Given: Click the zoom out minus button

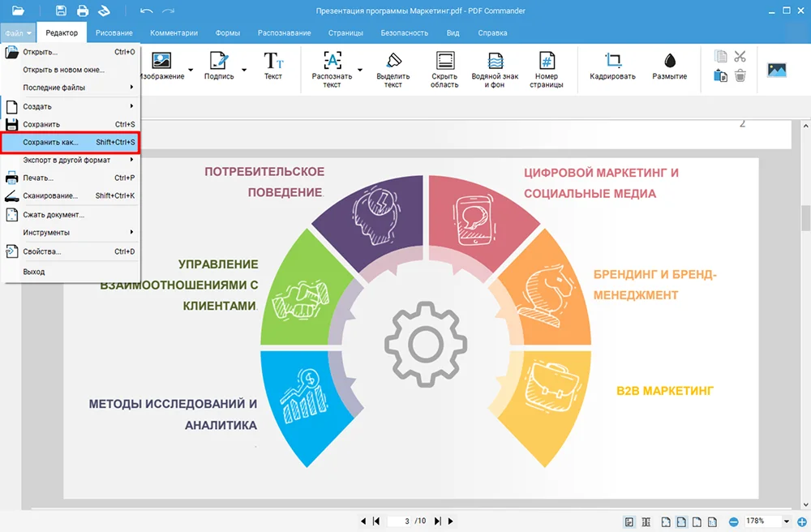Looking at the screenshot, I should (733, 521).
